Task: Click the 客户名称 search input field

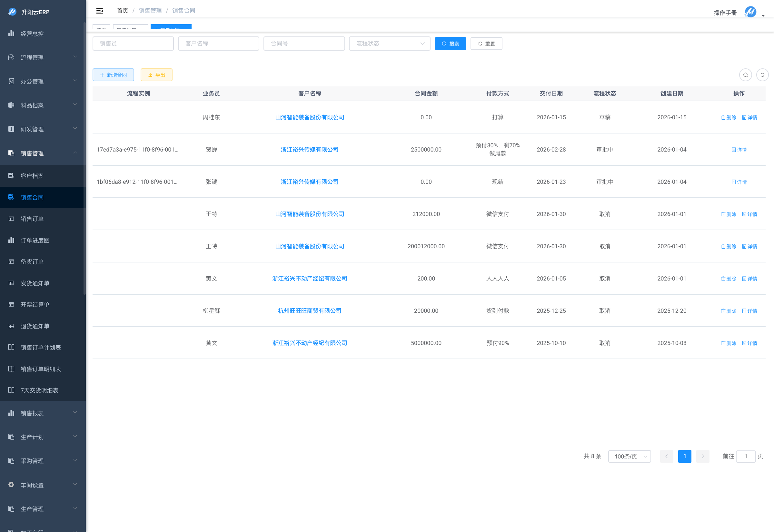Action: coord(218,44)
